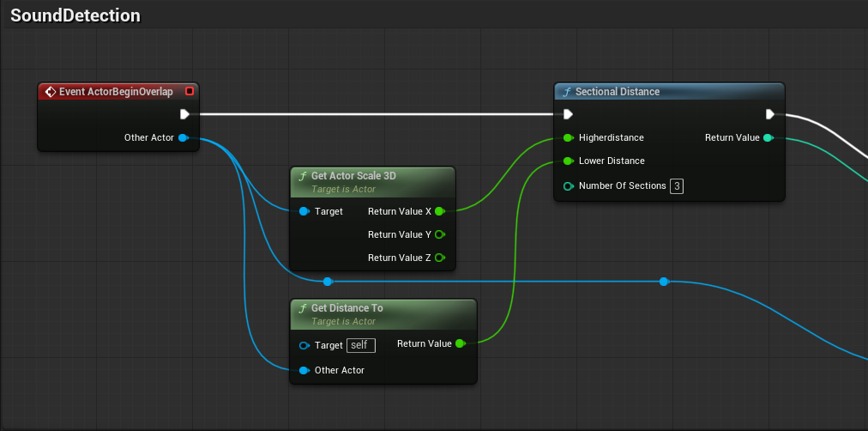Screen dimensions: 868x431
Task: Click the Return Value Z output pin
Action: tap(439, 258)
